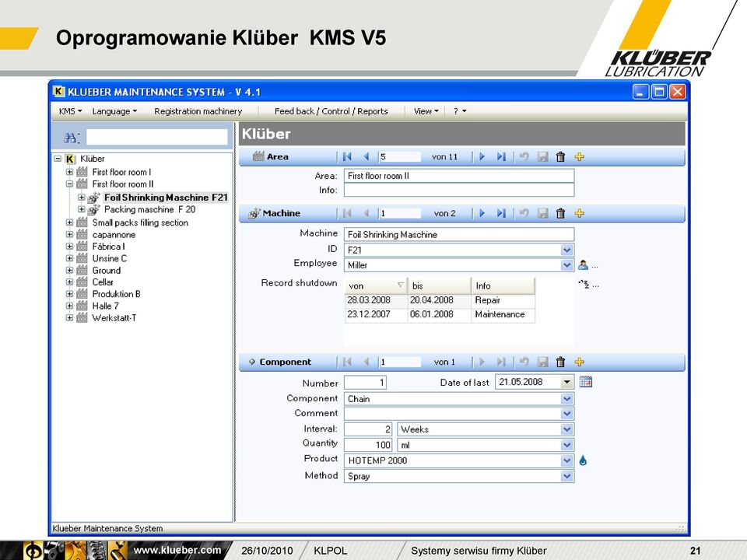
Task: Add new Component with yellow plus icon
Action: pos(579,362)
